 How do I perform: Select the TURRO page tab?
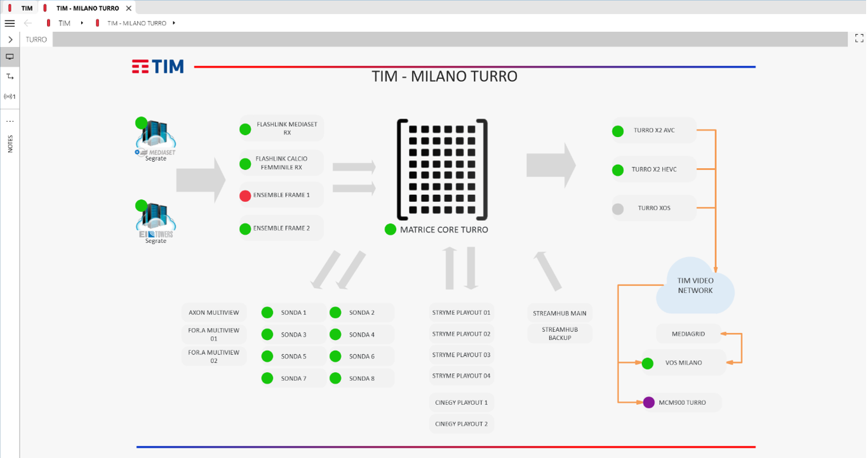36,39
